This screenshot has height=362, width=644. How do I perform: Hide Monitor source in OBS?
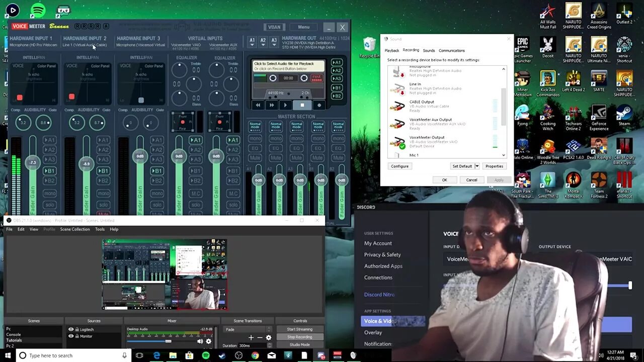click(x=71, y=336)
